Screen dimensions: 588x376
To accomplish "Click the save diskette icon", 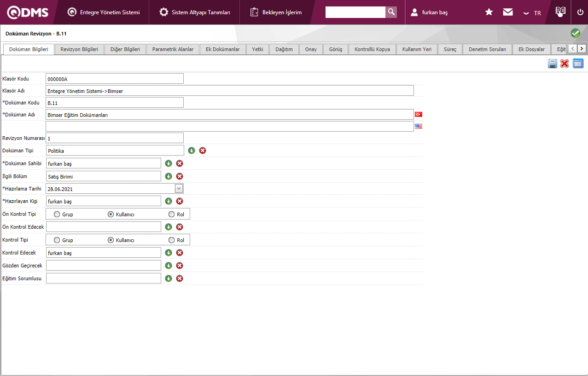I will pyautogui.click(x=552, y=64).
